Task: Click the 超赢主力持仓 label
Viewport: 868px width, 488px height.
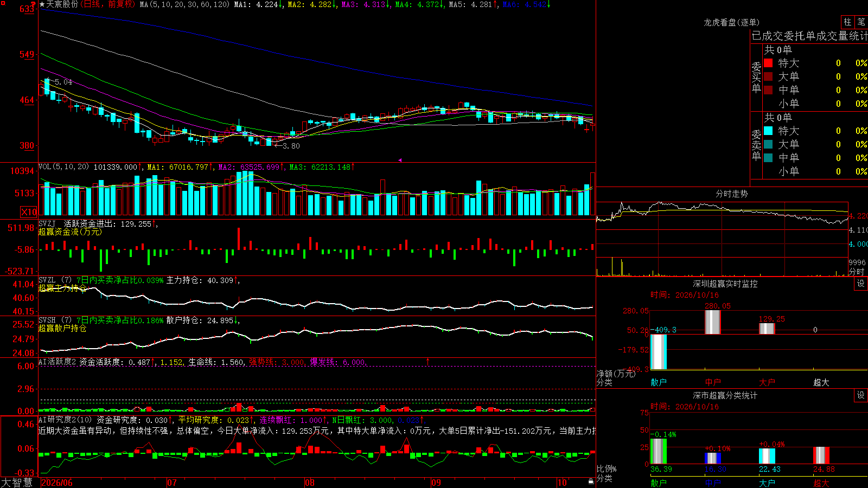Action: (x=62, y=288)
